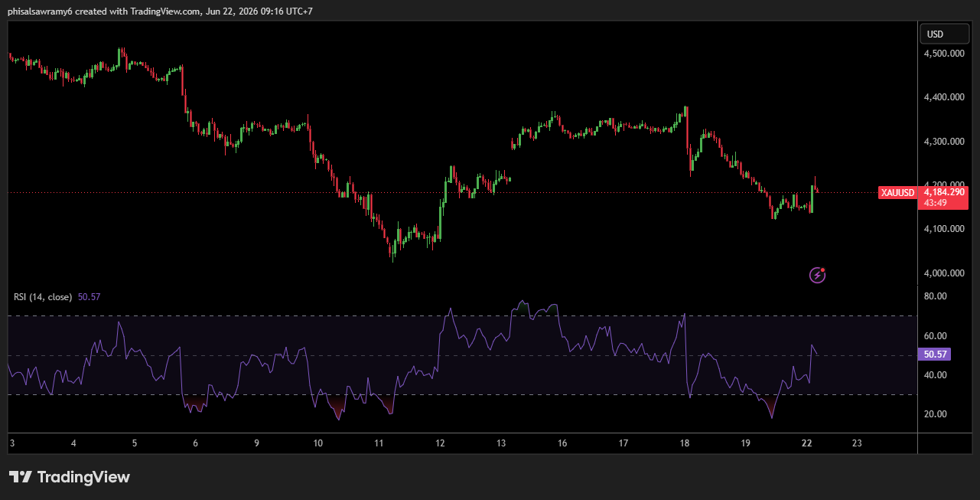Select date 3 on the time axis
Viewport: 980px width, 500px height.
click(x=11, y=443)
